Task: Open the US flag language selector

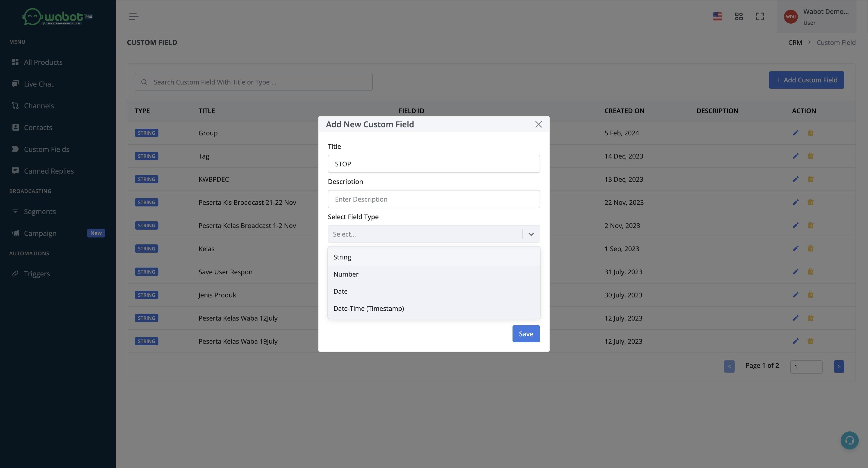Action: pyautogui.click(x=717, y=16)
